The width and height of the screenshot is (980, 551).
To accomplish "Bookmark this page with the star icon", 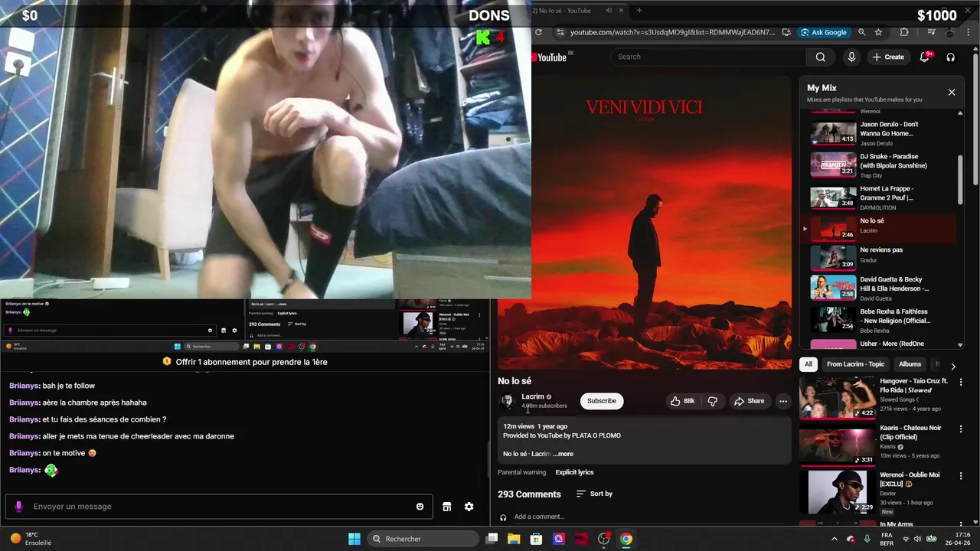I will (x=878, y=32).
